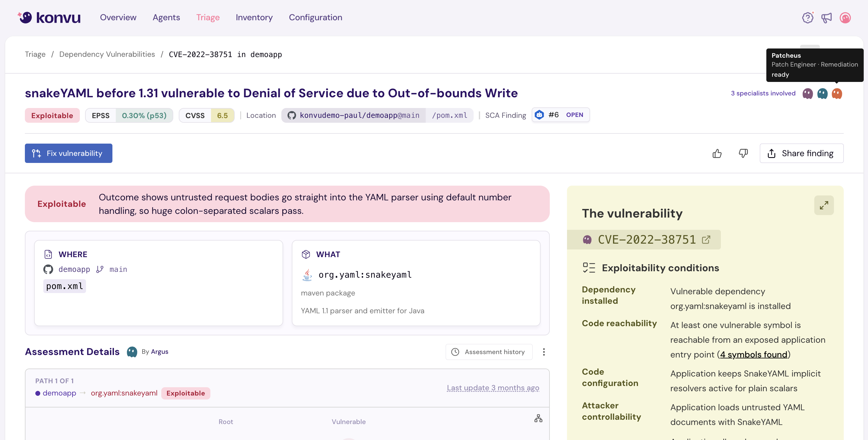
Task: Click the Exploitability conditions checklist icon
Action: (589, 268)
